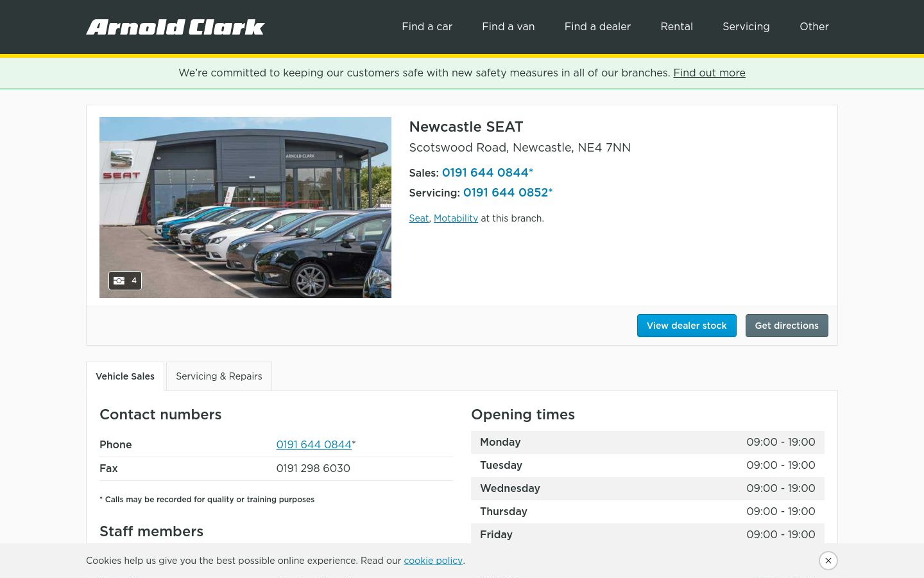Select the Monday opening times row
Viewport: 924px width, 578px height.
pyautogui.click(x=647, y=442)
